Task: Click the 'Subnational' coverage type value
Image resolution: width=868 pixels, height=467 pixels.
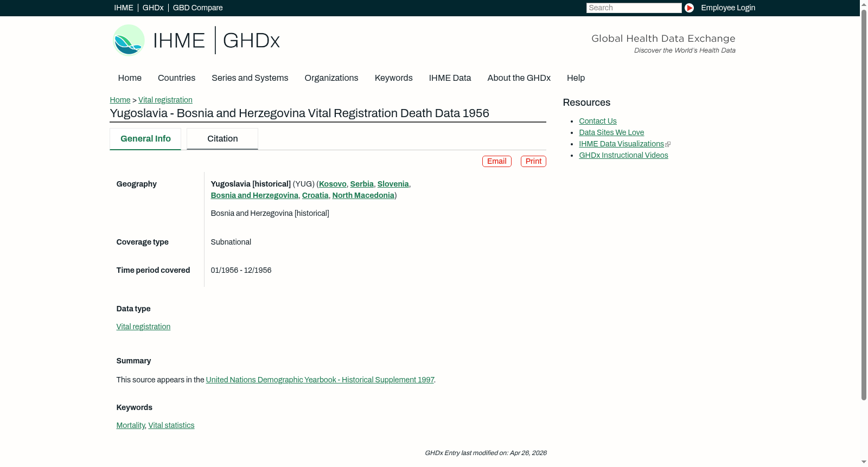Action: (x=231, y=242)
